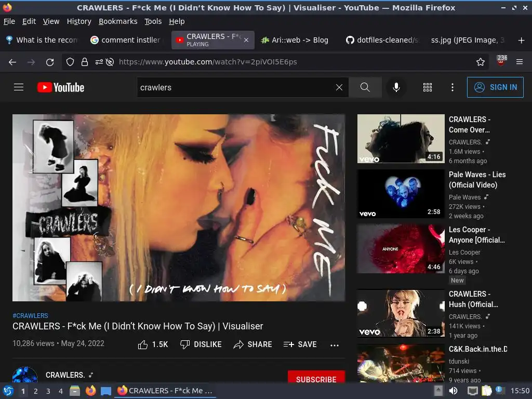532x399 pixels.
Task: Search by voice with the microphone icon
Action: [396, 87]
